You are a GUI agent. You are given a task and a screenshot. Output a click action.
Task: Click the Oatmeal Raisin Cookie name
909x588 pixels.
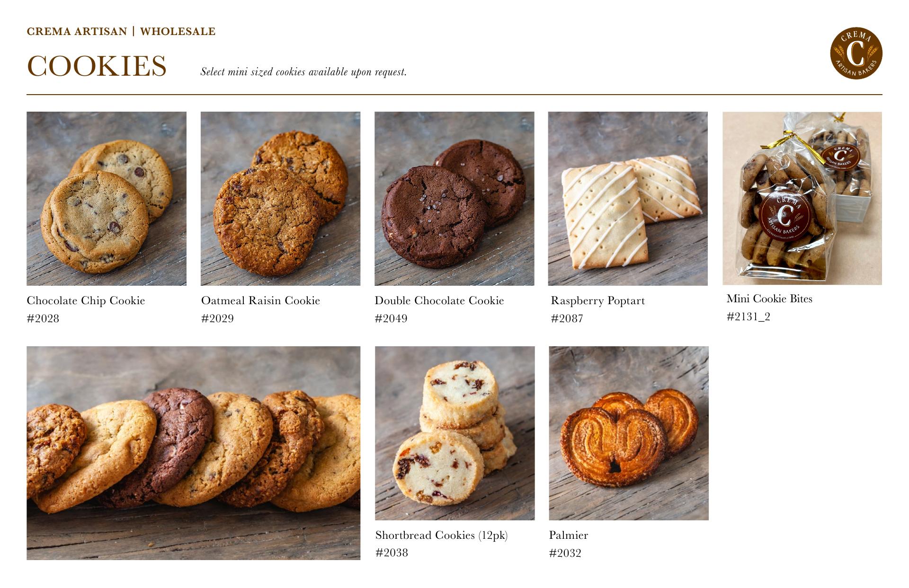tap(260, 301)
